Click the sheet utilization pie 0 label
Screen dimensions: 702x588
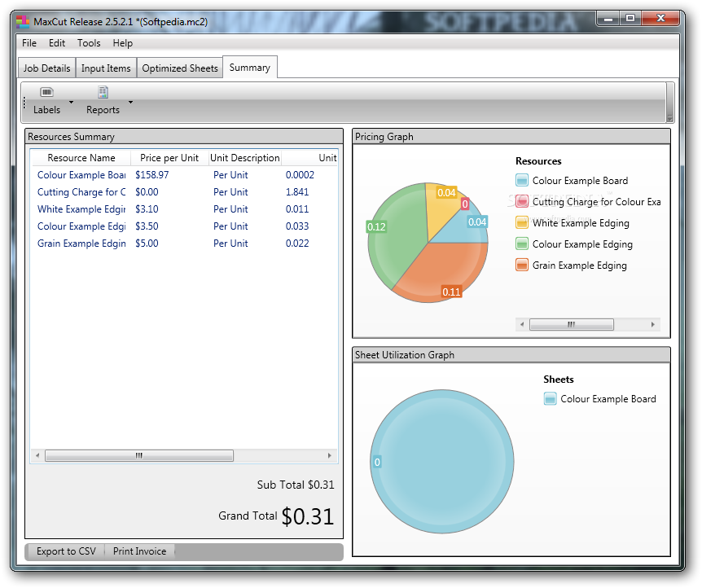pos(377,462)
